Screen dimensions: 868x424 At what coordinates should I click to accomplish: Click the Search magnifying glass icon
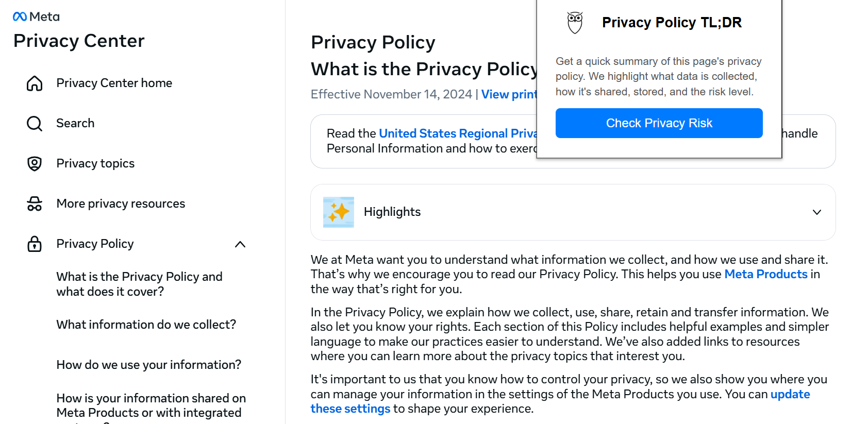(34, 123)
